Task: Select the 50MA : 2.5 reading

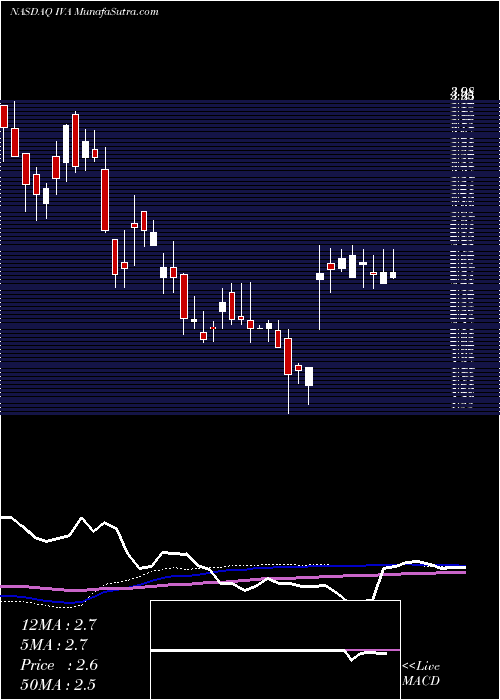Action: click(58, 685)
